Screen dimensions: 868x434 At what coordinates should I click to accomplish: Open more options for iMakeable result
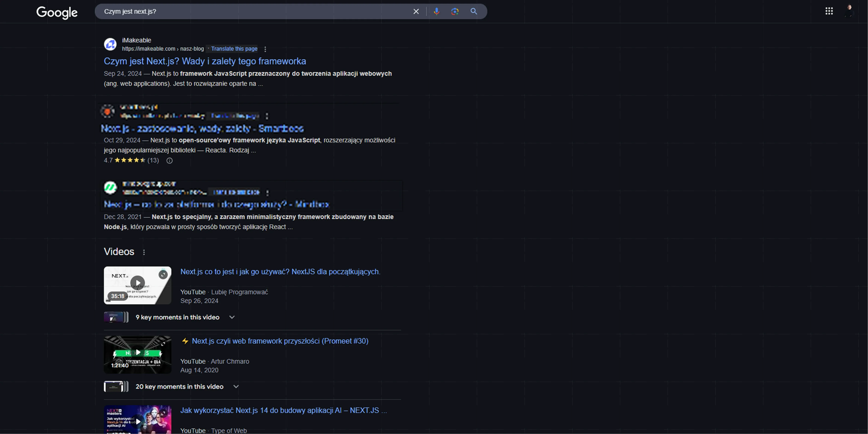(265, 49)
